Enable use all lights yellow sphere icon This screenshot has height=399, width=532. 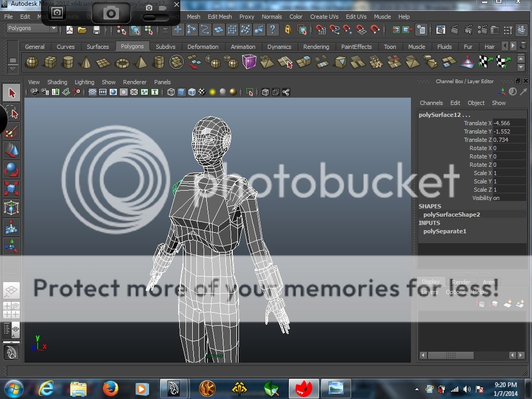click(212, 92)
